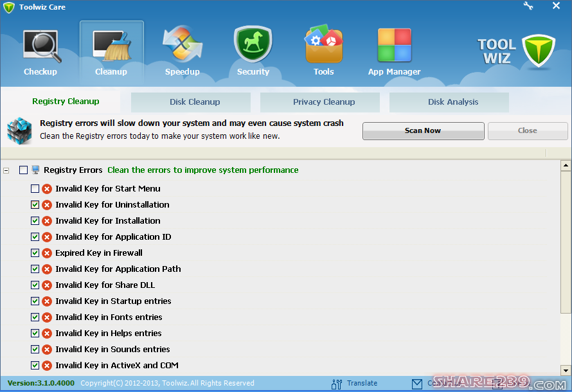572x392 pixels.
Task: Click the Toolwiz shield logo
Action: (539, 51)
